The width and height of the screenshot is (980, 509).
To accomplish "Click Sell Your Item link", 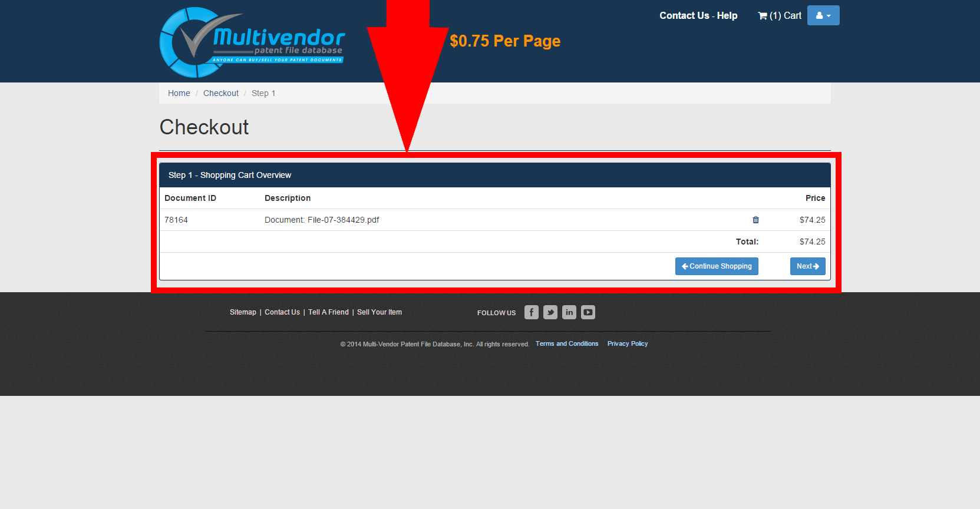I will coord(379,312).
